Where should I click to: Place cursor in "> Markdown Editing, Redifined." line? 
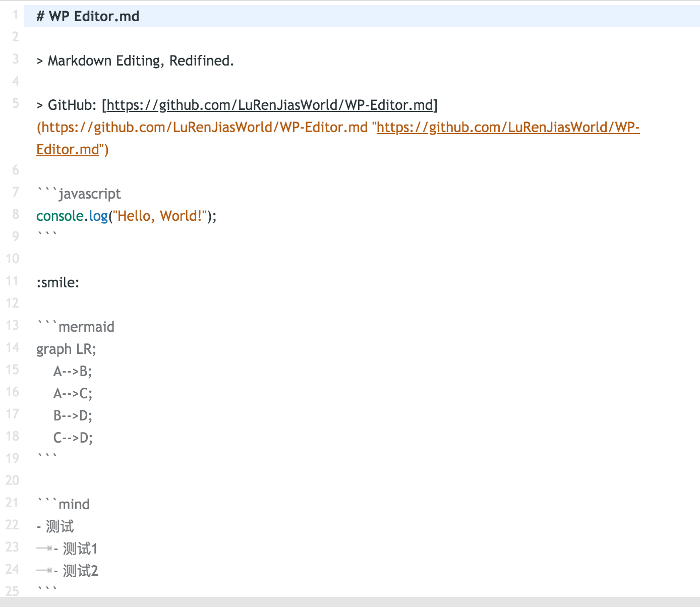[135, 60]
